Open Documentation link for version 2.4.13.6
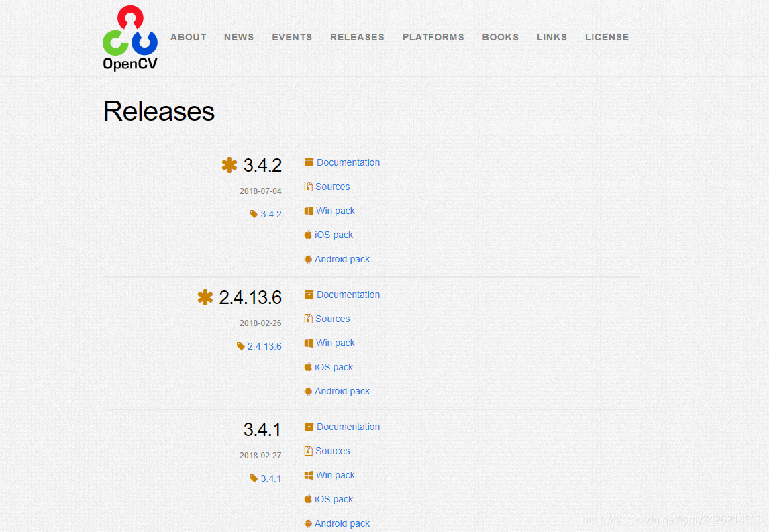 point(348,295)
